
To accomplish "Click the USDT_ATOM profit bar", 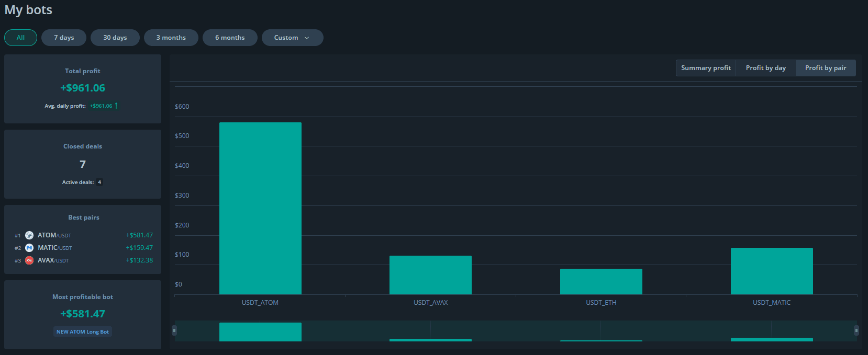I will click(x=260, y=208).
